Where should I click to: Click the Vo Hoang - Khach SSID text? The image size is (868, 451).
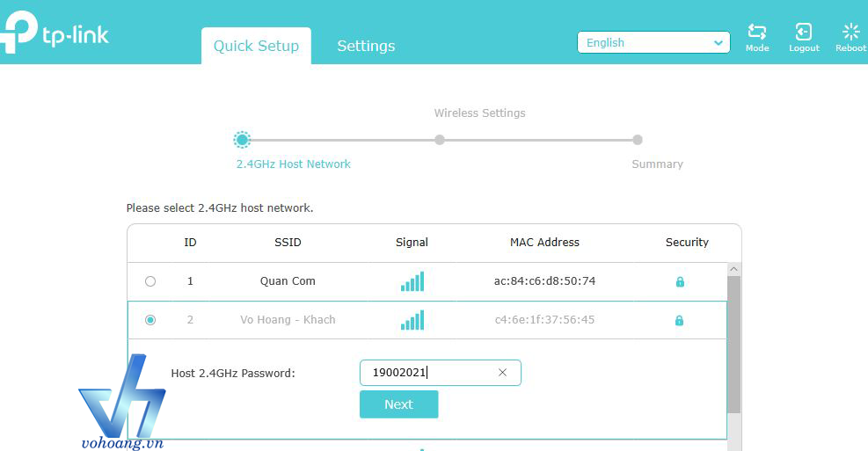(x=288, y=320)
